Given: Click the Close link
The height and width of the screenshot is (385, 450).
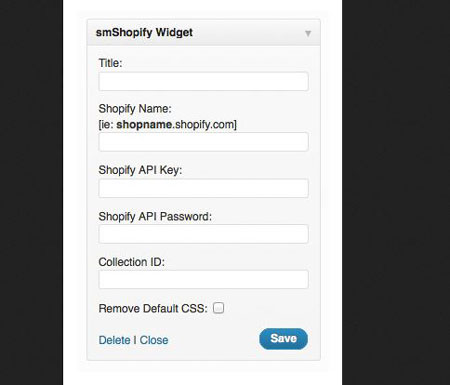Looking at the screenshot, I should point(154,340).
